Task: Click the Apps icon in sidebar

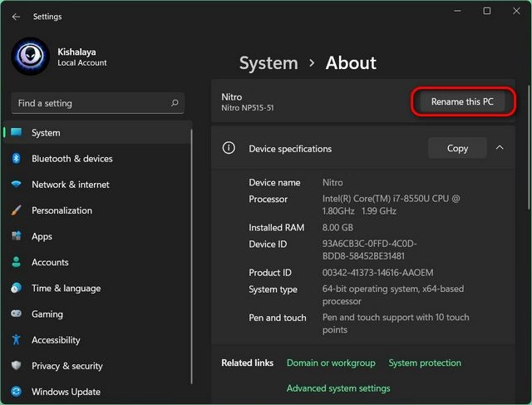Action: pyautogui.click(x=16, y=236)
